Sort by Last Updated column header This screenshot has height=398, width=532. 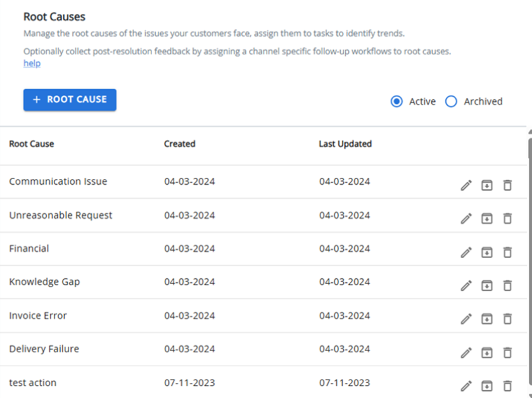pyautogui.click(x=345, y=144)
